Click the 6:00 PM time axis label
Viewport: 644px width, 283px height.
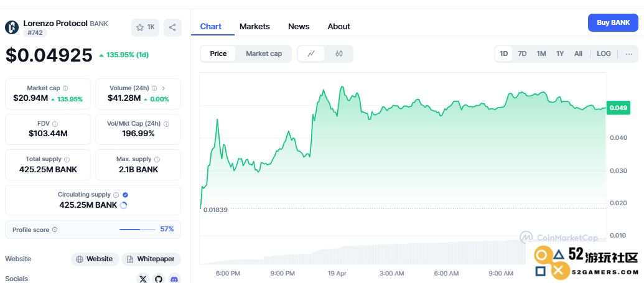coord(228,273)
